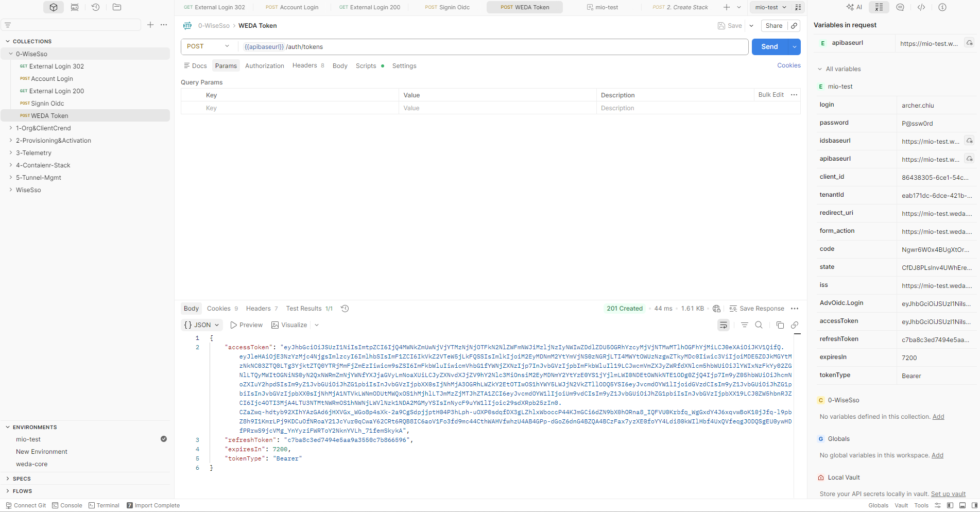Image resolution: width=980 pixels, height=512 pixels.
Task: Click the Send button
Action: click(769, 47)
